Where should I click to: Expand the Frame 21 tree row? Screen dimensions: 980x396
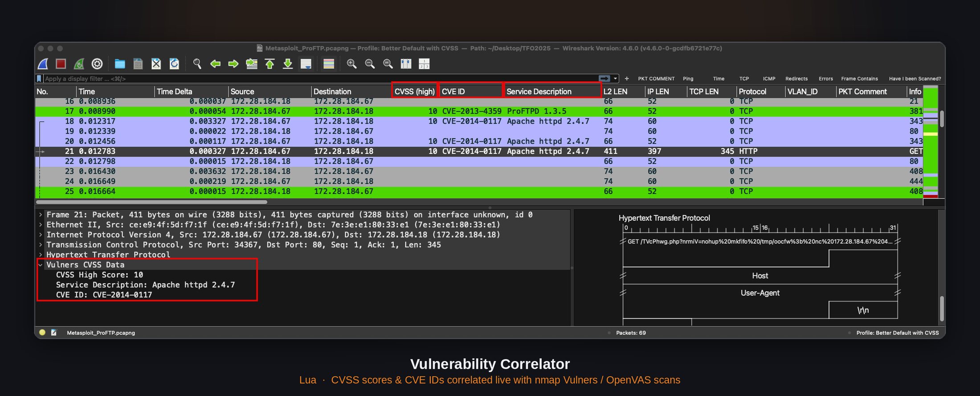click(41, 215)
